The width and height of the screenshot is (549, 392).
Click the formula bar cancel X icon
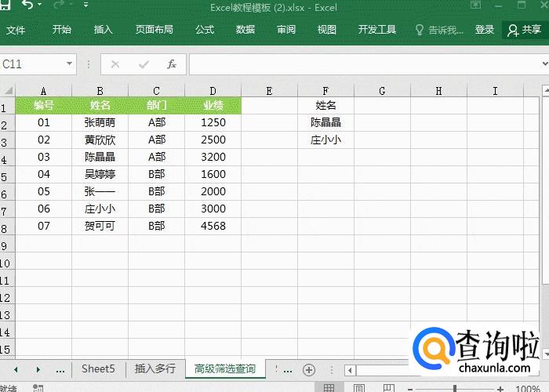(115, 64)
